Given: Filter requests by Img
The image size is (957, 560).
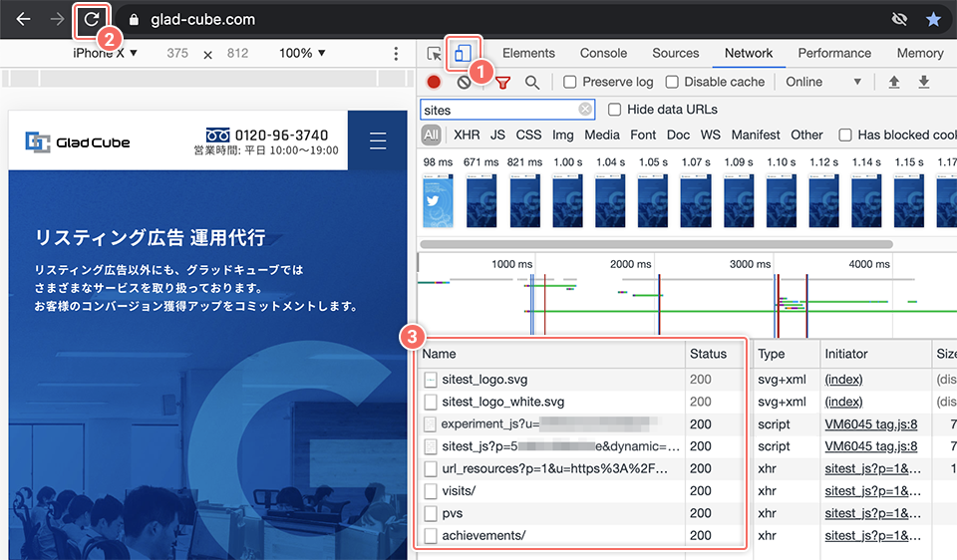Looking at the screenshot, I should [x=562, y=135].
